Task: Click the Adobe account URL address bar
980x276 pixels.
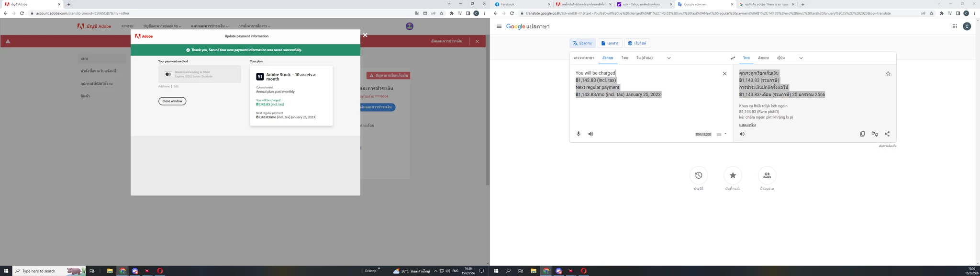Action: (x=220, y=13)
